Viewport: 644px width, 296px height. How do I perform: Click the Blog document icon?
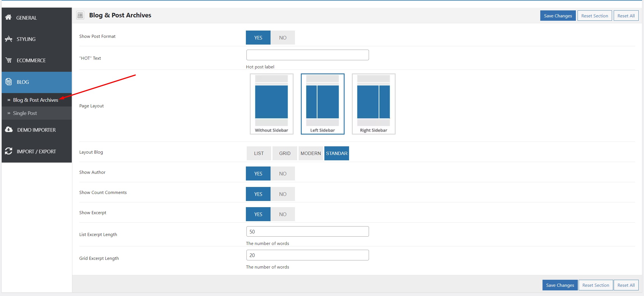[x=9, y=82]
